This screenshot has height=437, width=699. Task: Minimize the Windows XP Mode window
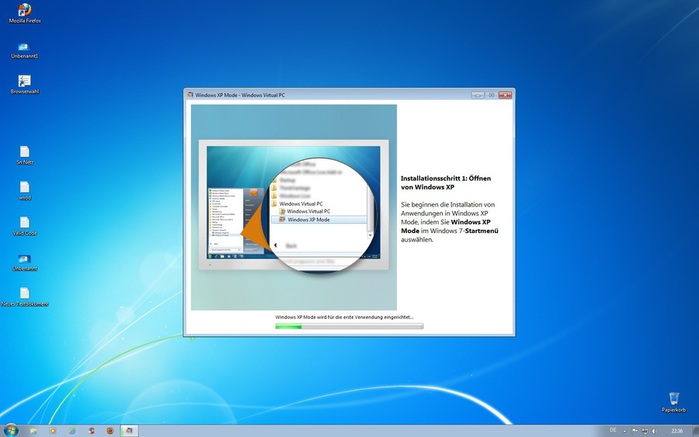(477, 95)
